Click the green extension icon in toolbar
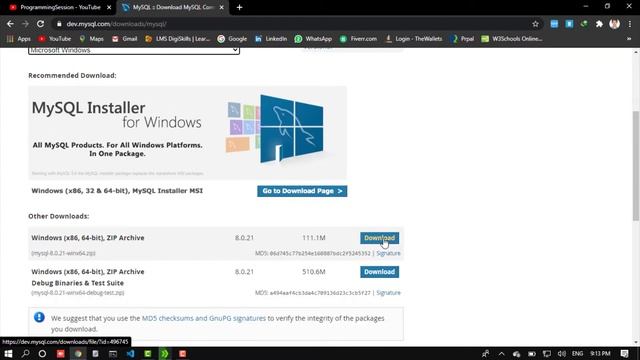 [x=584, y=24]
